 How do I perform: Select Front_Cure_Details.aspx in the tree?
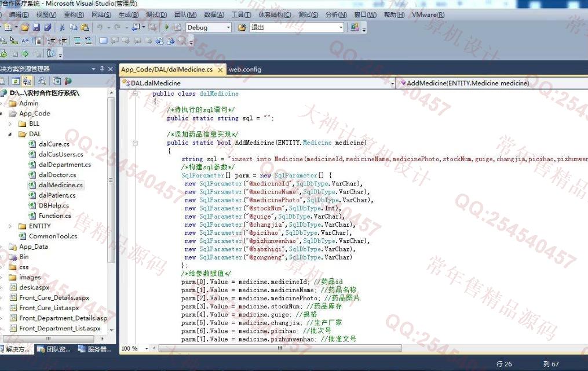click(54, 298)
